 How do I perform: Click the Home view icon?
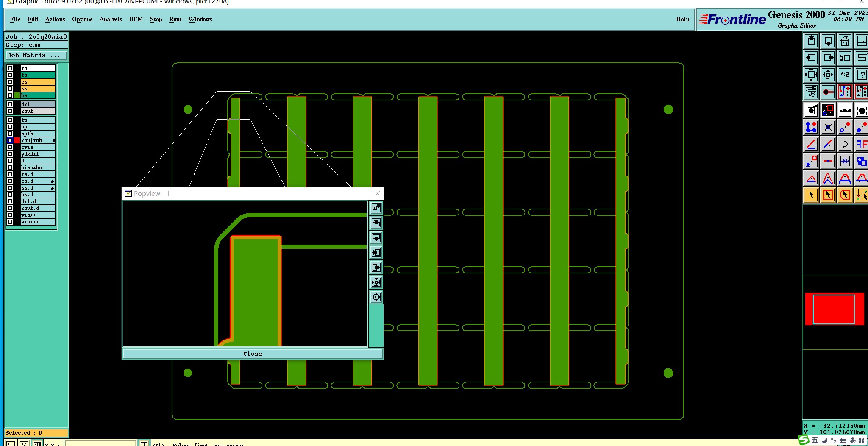pos(845,41)
